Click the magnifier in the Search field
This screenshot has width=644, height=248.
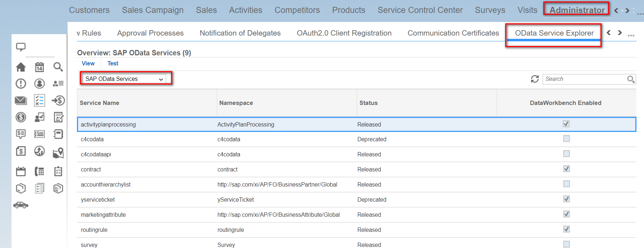[631, 79]
